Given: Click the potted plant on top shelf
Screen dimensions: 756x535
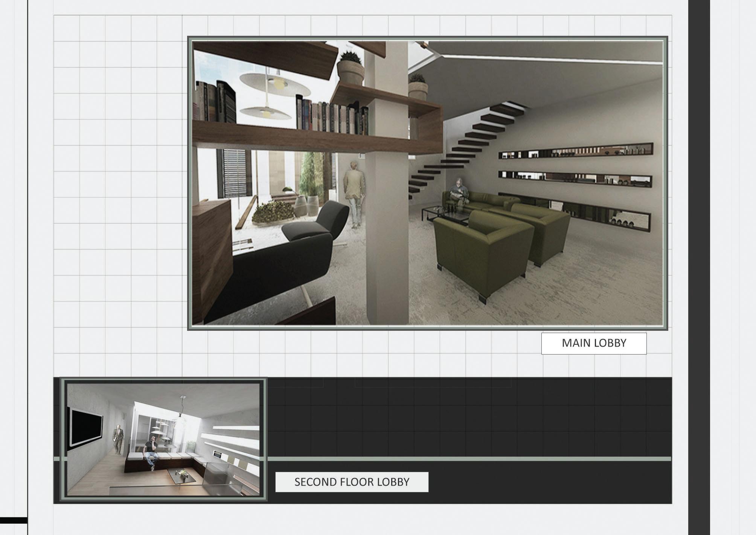Looking at the screenshot, I should coord(351,69).
